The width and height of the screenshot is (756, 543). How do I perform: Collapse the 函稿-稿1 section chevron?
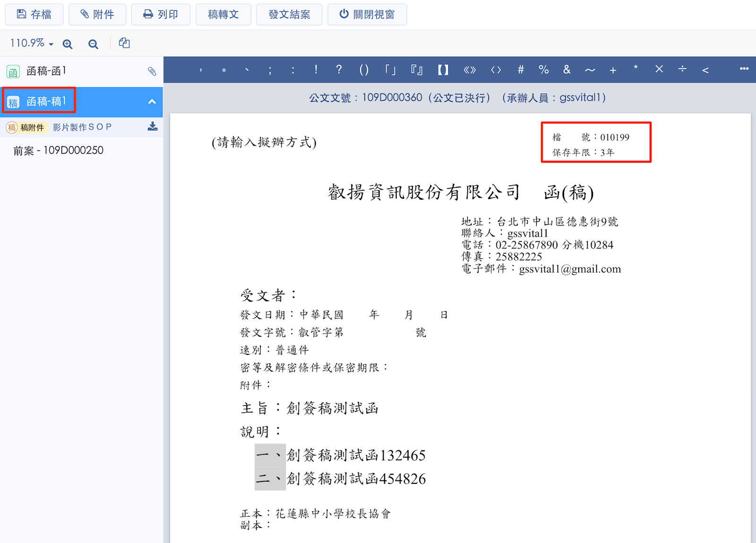(152, 102)
